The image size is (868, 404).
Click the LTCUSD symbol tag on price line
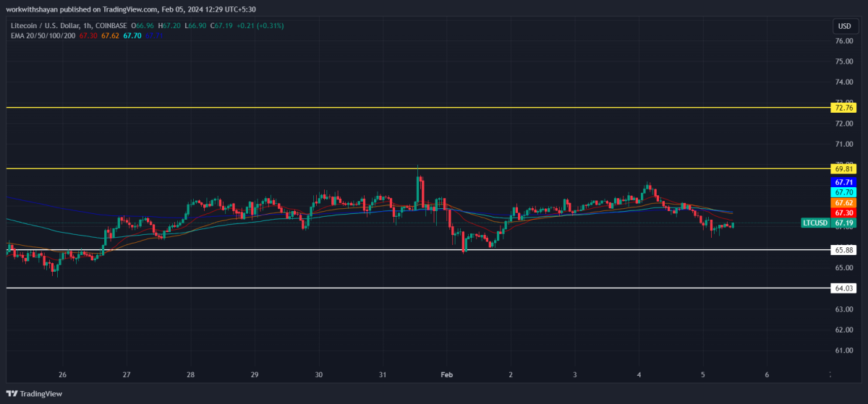[815, 223]
